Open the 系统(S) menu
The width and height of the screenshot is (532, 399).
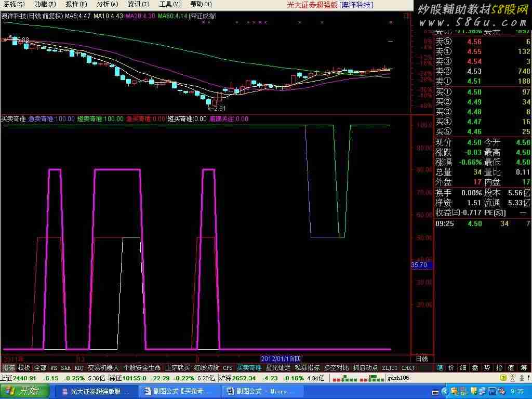coord(13,4)
